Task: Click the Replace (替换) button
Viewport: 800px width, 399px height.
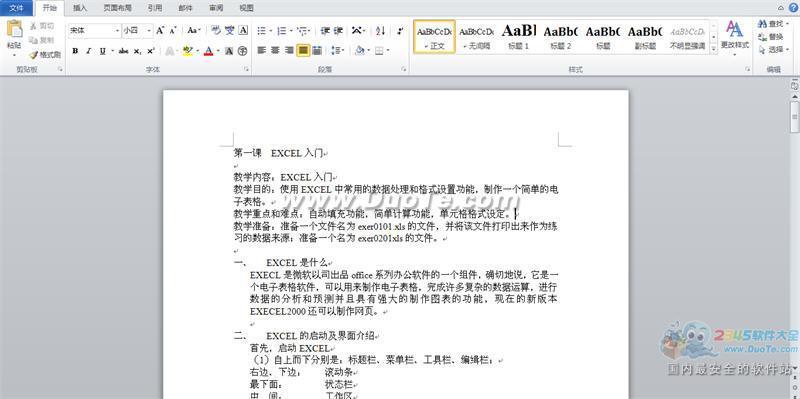Action: click(770, 37)
